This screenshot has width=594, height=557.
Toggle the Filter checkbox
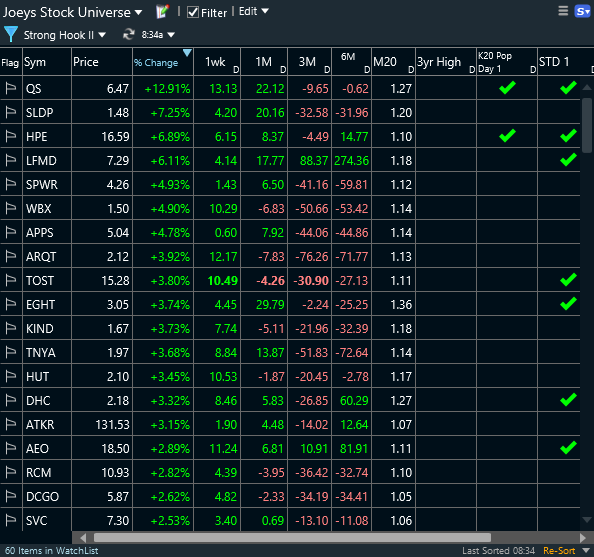[193, 12]
